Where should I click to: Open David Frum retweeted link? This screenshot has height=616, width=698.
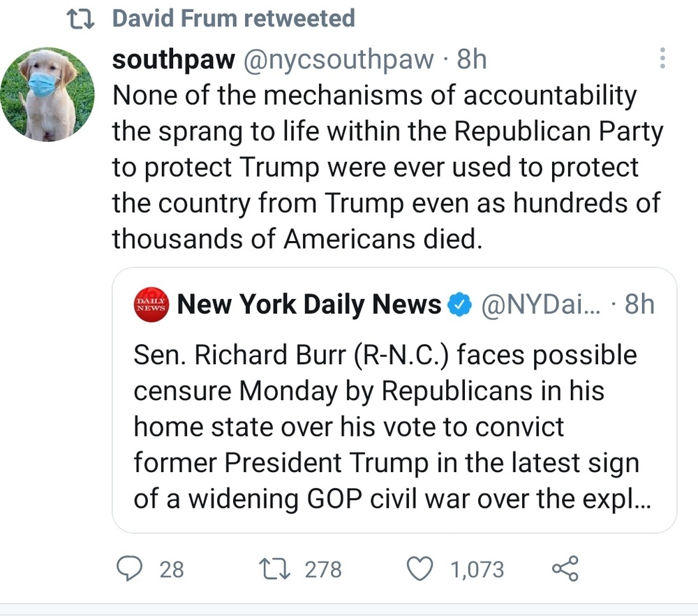tap(233, 19)
